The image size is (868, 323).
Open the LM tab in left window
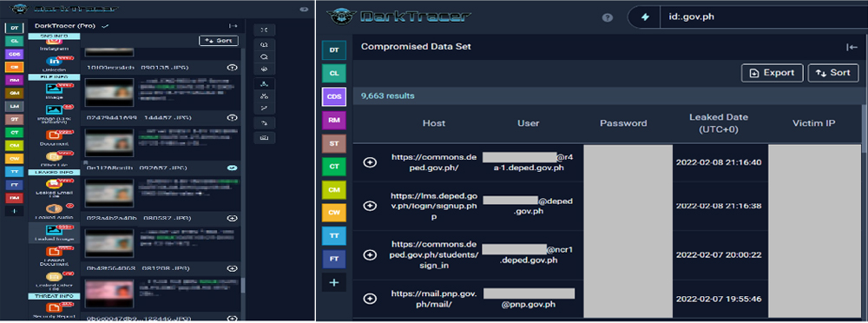click(14, 106)
